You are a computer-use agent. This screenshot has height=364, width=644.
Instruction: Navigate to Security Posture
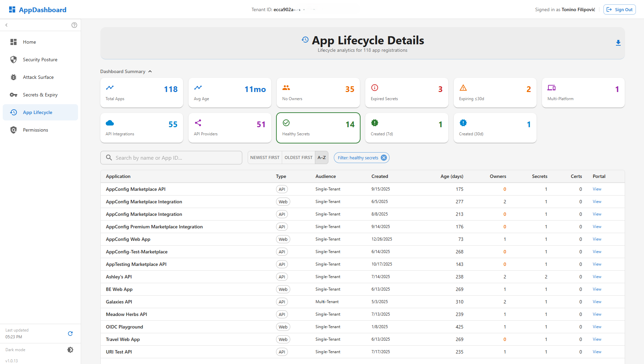[40, 60]
